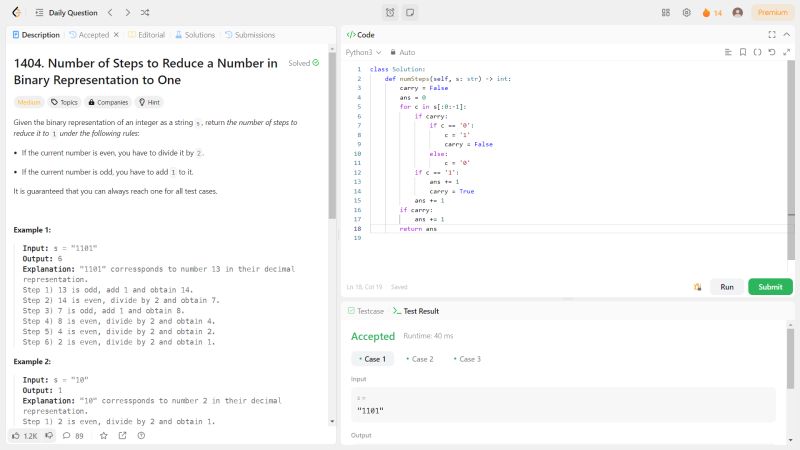Click the Medium difficulty tag
This screenshot has height=450, width=800.
tap(29, 102)
